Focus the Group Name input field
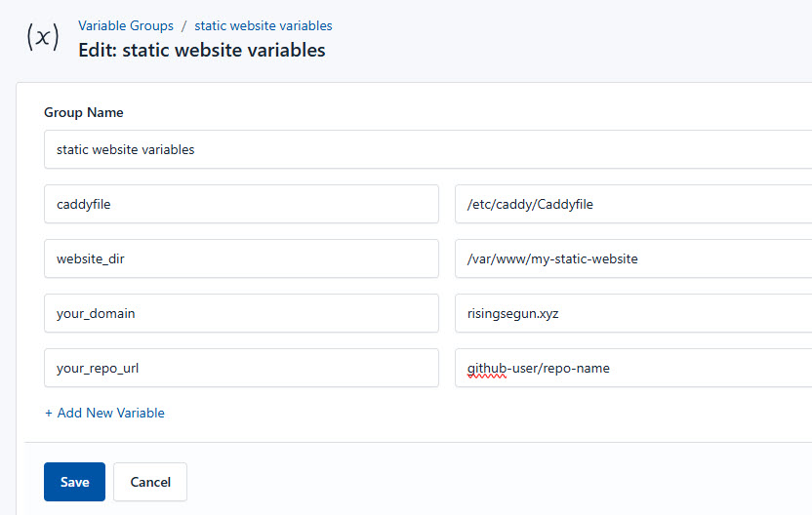The width and height of the screenshot is (812, 515). point(427,149)
